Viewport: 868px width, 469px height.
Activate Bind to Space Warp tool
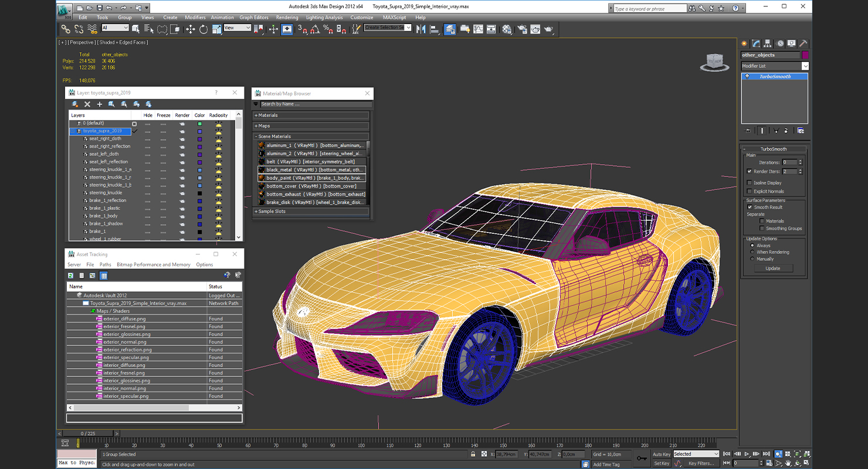[x=92, y=29]
